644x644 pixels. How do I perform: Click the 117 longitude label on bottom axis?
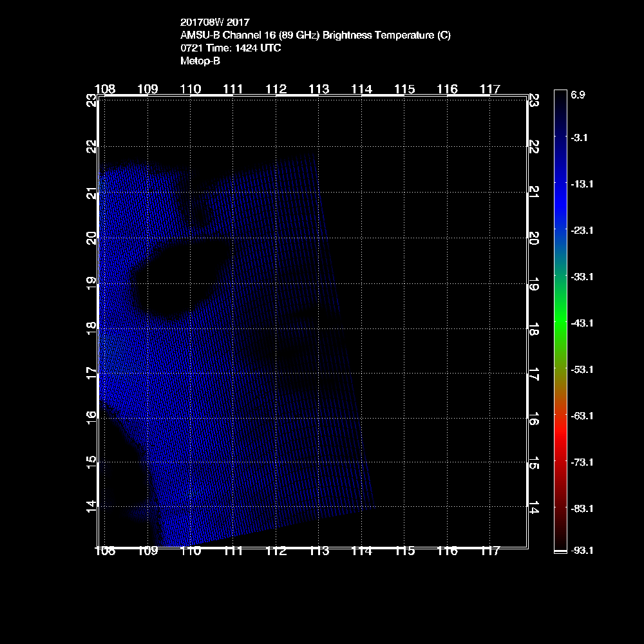point(490,551)
